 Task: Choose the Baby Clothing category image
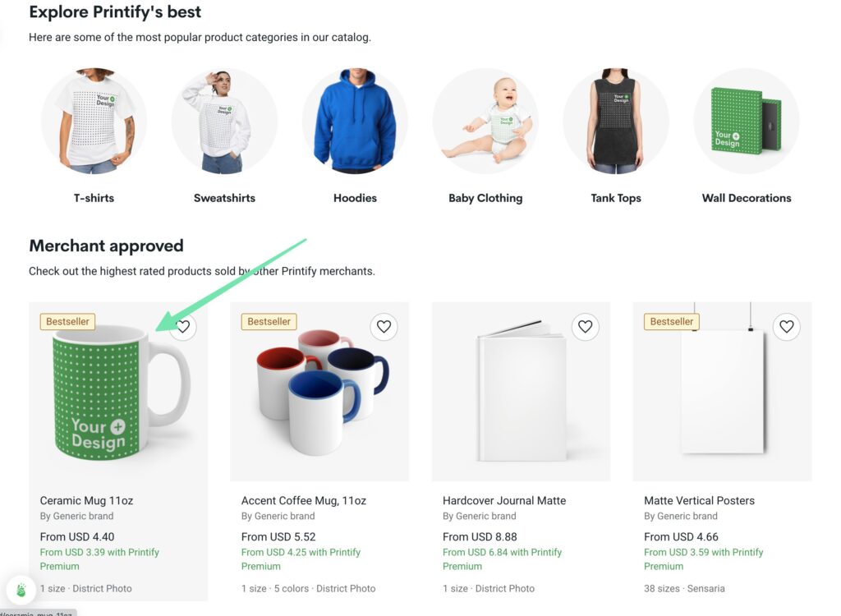pos(485,121)
